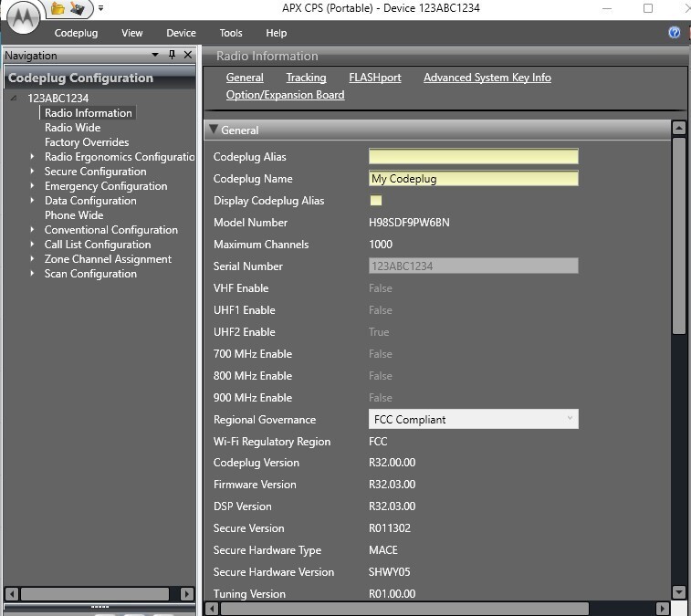Click the Codeplug Version value R32.00.00
691x616 pixels.
[392, 462]
